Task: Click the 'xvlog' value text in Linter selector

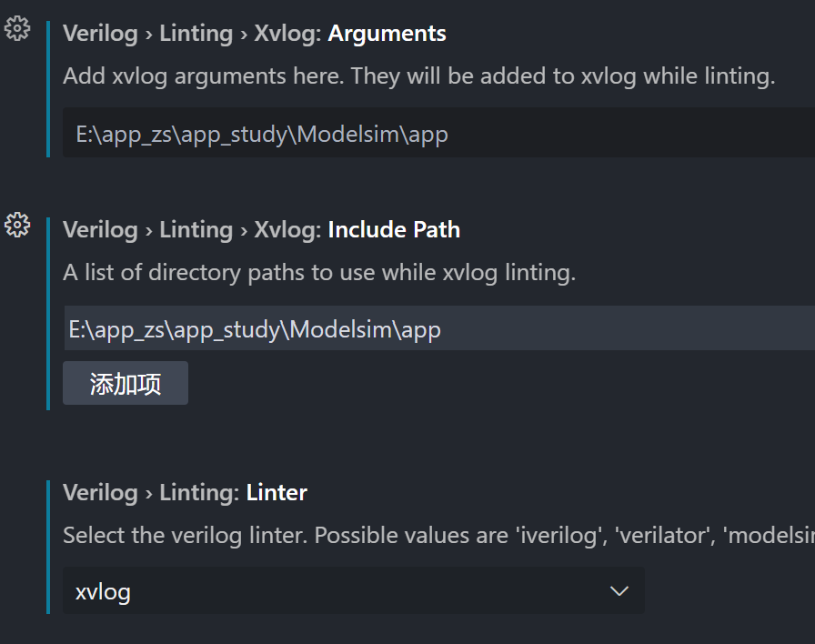Action: click(103, 592)
